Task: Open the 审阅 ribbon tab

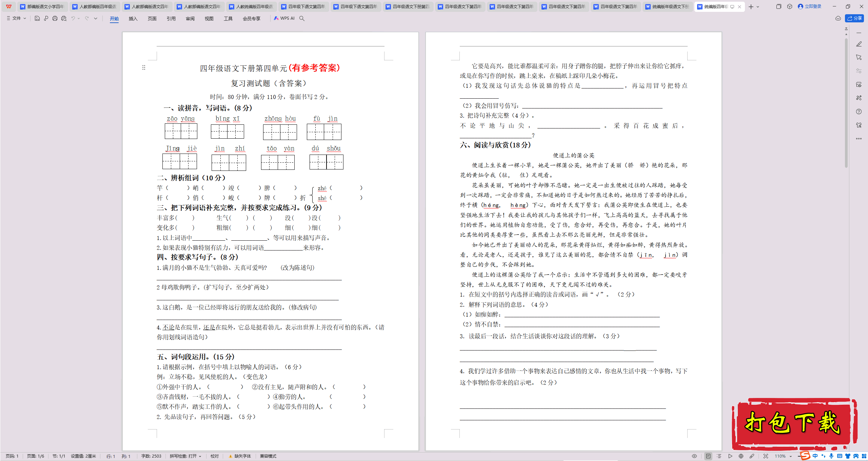Action: (x=190, y=19)
